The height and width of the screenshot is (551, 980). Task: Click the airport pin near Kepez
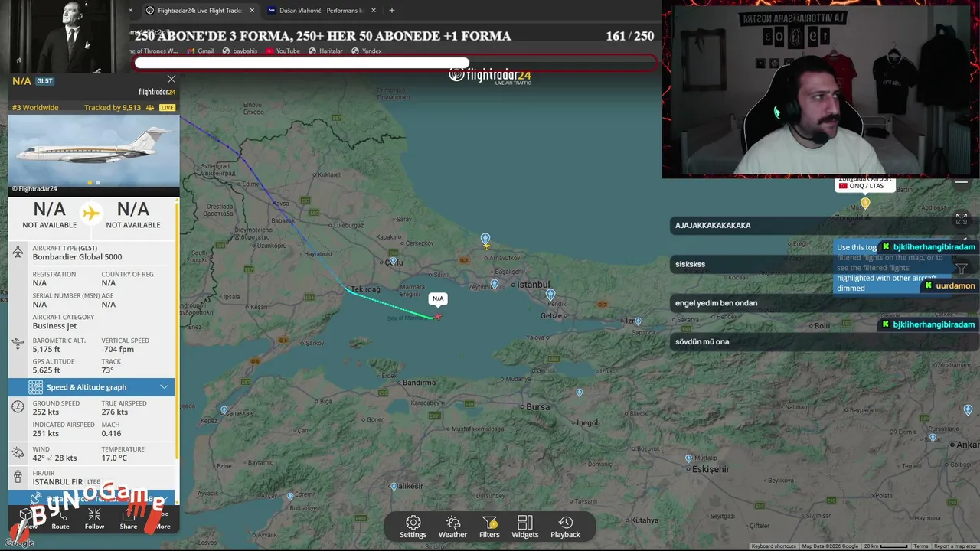click(x=224, y=410)
